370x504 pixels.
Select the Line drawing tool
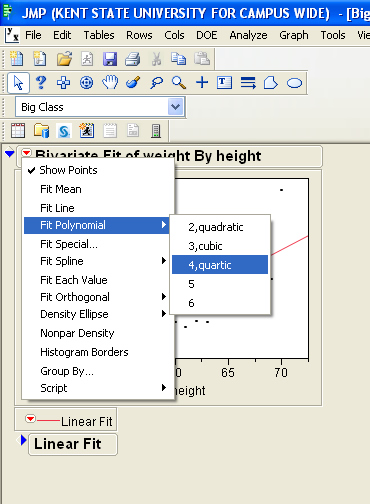point(248,83)
